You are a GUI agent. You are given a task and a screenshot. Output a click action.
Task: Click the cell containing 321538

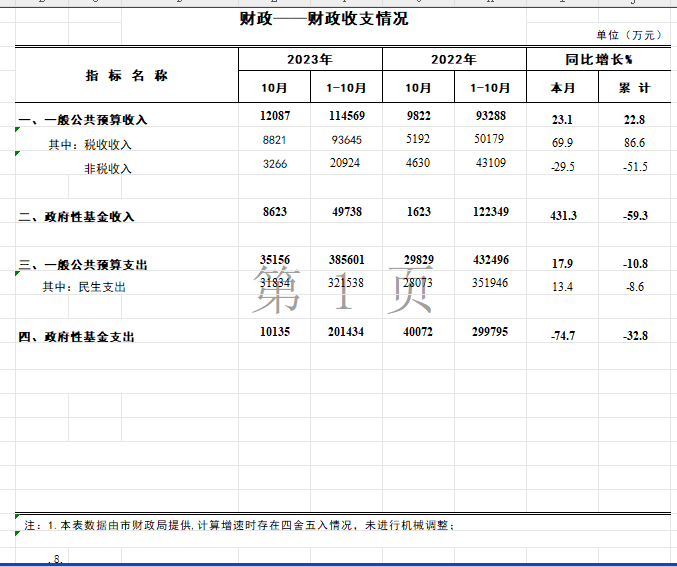(x=346, y=283)
